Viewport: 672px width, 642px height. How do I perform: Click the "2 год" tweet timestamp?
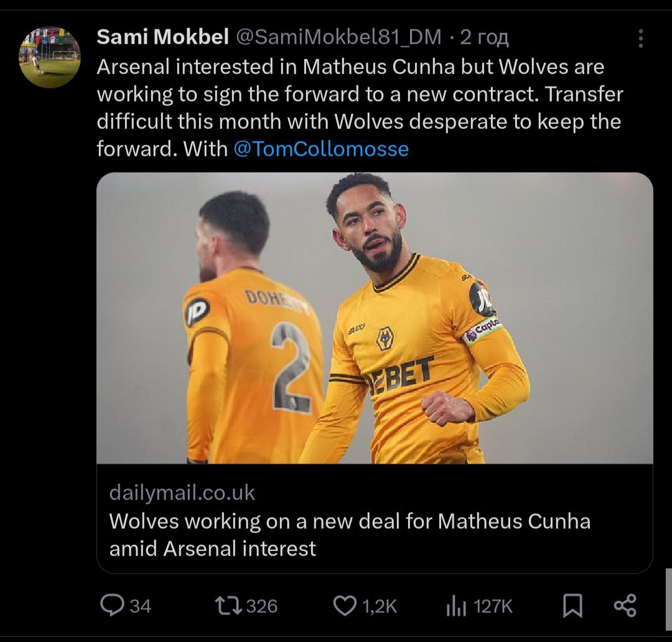484,38
